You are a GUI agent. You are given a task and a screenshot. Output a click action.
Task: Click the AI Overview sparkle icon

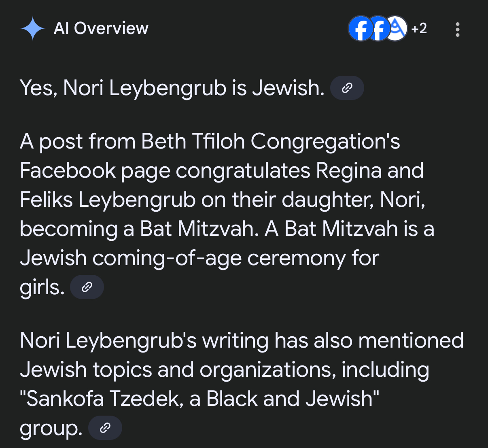click(33, 29)
